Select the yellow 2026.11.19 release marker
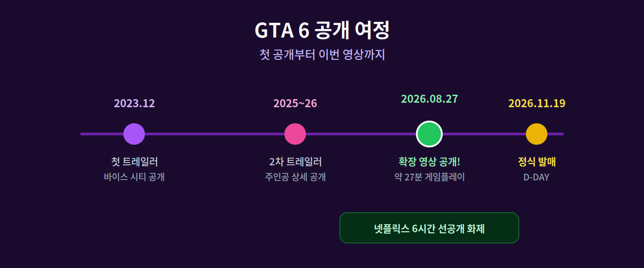Screen dimensions: 644x268 pos(537,134)
